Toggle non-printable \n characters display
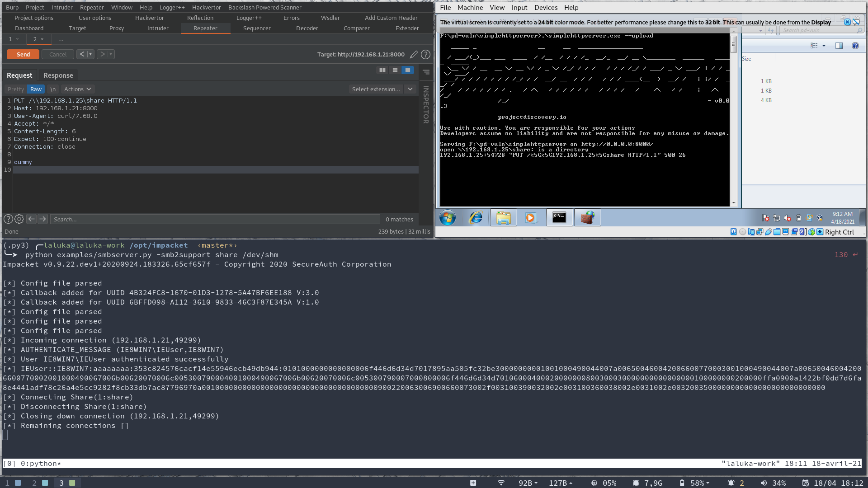Screen dimensions: 868x488 coord(53,89)
